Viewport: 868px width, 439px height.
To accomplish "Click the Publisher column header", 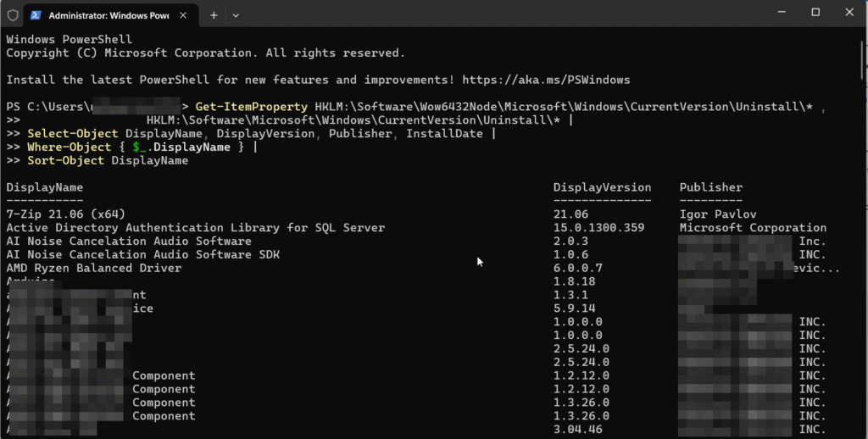I will (x=710, y=187).
